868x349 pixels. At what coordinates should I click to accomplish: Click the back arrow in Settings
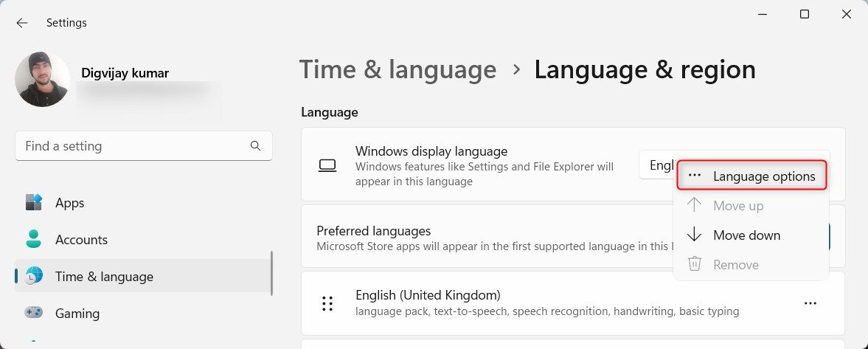(22, 23)
